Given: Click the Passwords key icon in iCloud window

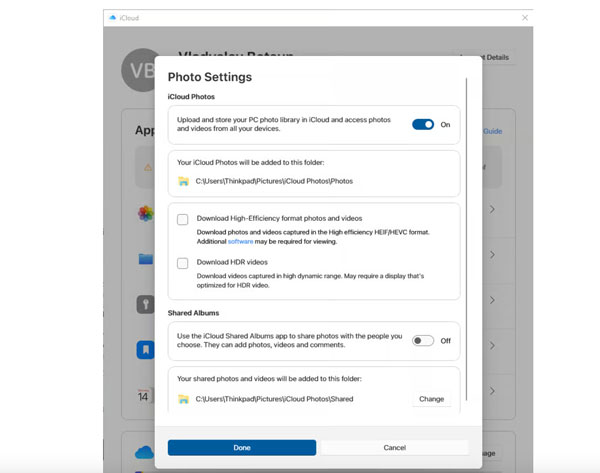Looking at the screenshot, I should 146,305.
